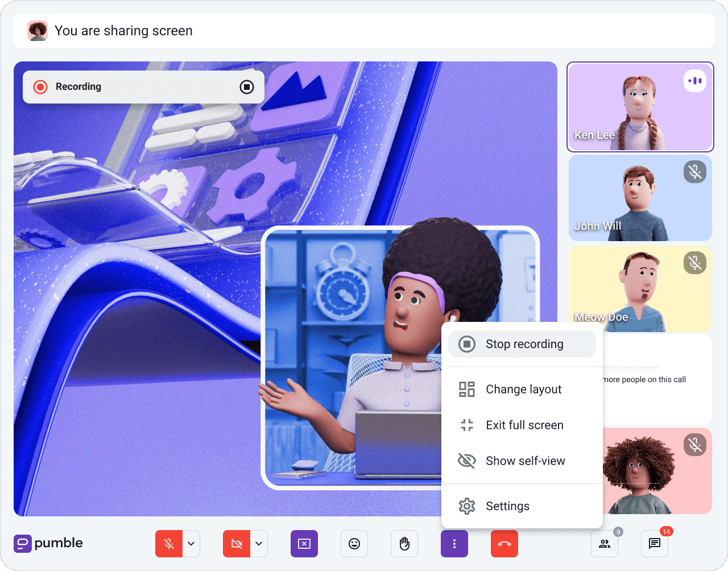Click the three-dot more options button
Viewport: 728px width, 571px height.
454,544
